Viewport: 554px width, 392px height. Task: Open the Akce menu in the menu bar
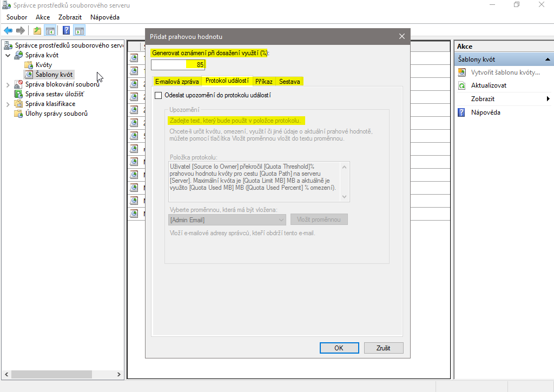tap(43, 17)
